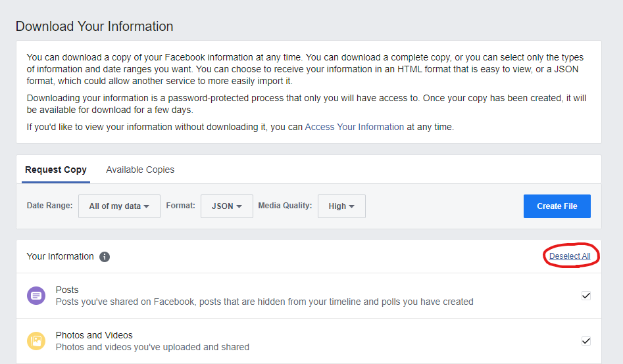Open the Format JSON dropdown
This screenshot has height=364, width=623.
(x=227, y=206)
